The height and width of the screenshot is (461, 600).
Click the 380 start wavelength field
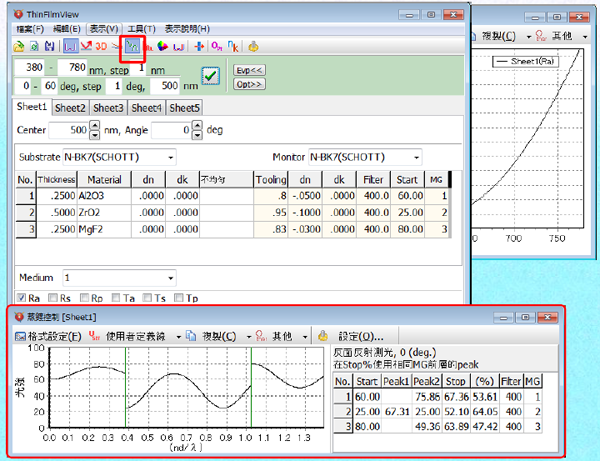29,68
